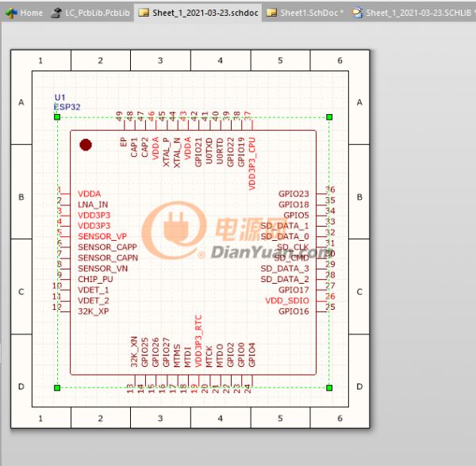The width and height of the screenshot is (476, 466).
Task: Click the CAP1 pin label
Action: (134, 147)
